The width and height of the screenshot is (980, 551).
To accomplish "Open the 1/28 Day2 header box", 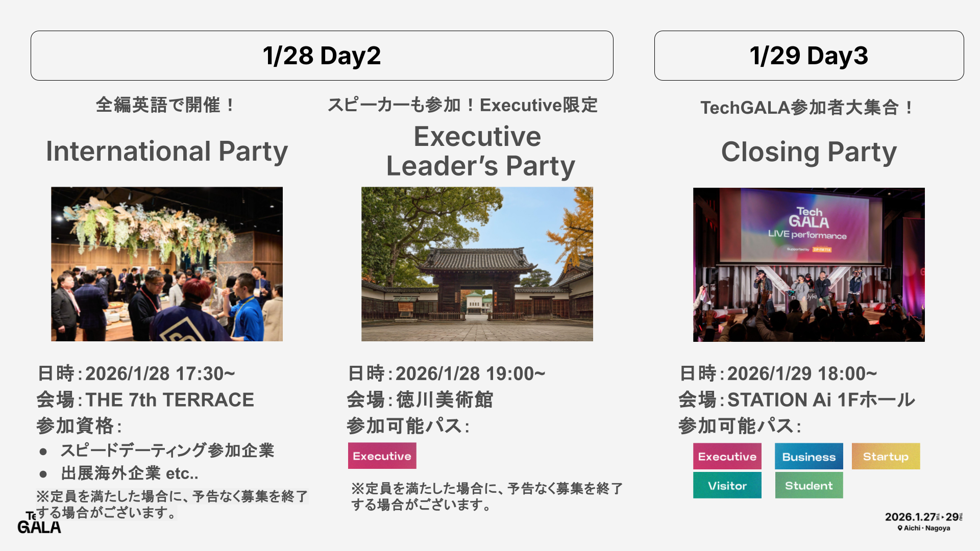I will (322, 56).
